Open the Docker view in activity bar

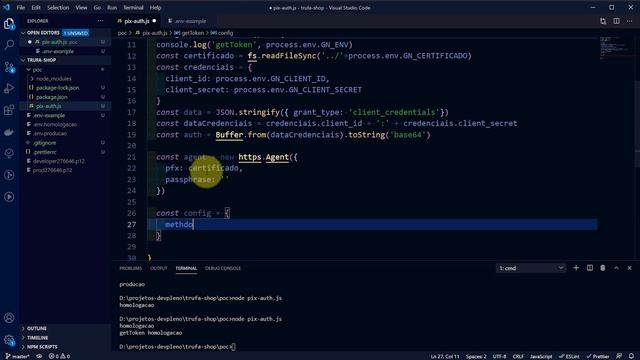9,132
